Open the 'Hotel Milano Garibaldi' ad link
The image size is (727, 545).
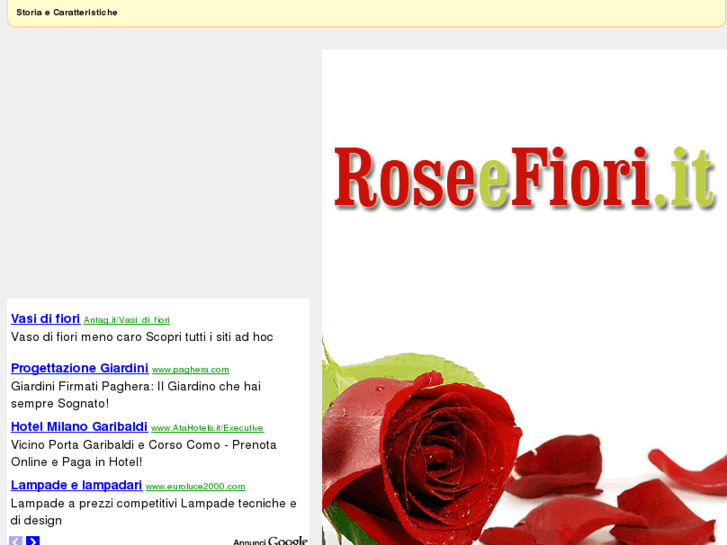tap(79, 426)
